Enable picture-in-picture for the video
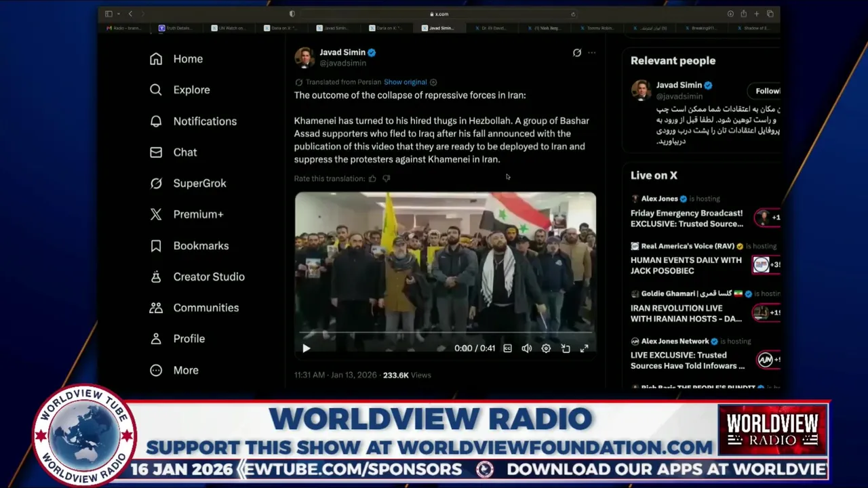Screen dimensions: 868x488 point(566,348)
